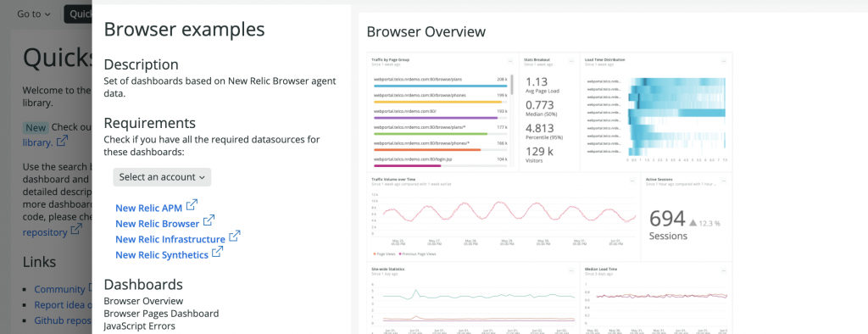Viewport: 868px width, 334px height.
Task: Open the Median Load Time widget options
Action: [x=724, y=270]
